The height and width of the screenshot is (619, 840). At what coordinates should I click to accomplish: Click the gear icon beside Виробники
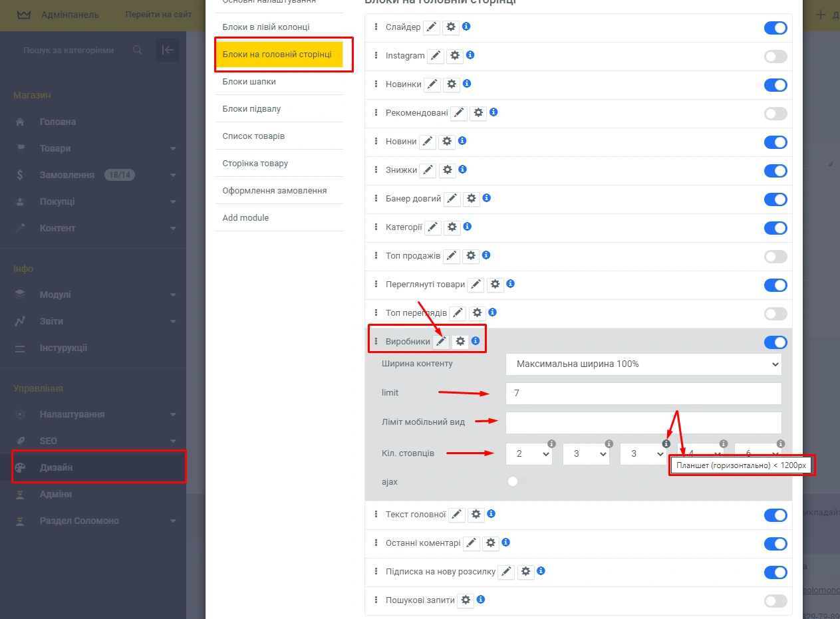point(460,342)
